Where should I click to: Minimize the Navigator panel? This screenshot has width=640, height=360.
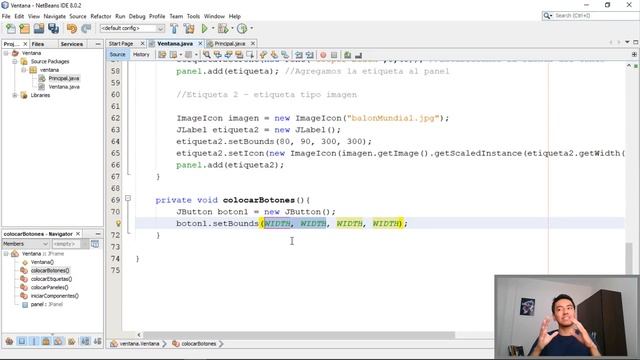[x=98, y=234]
